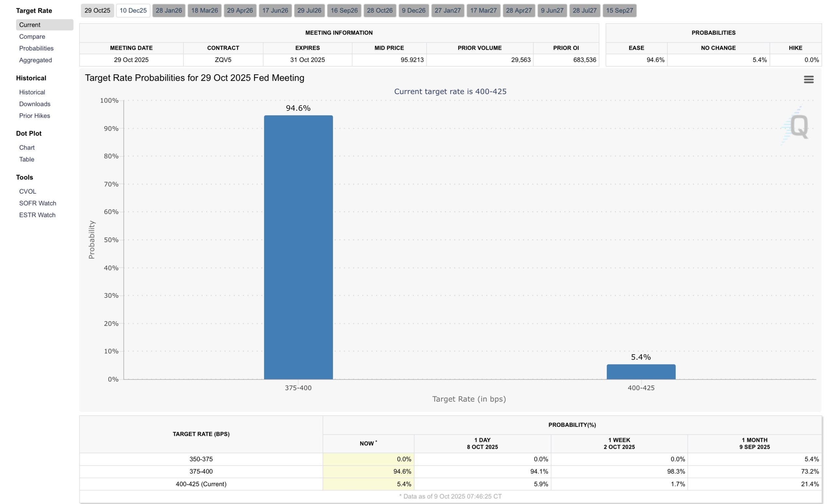Screen dimensions: 837x504
Task: View the Prior Hikes page
Action: click(x=34, y=116)
